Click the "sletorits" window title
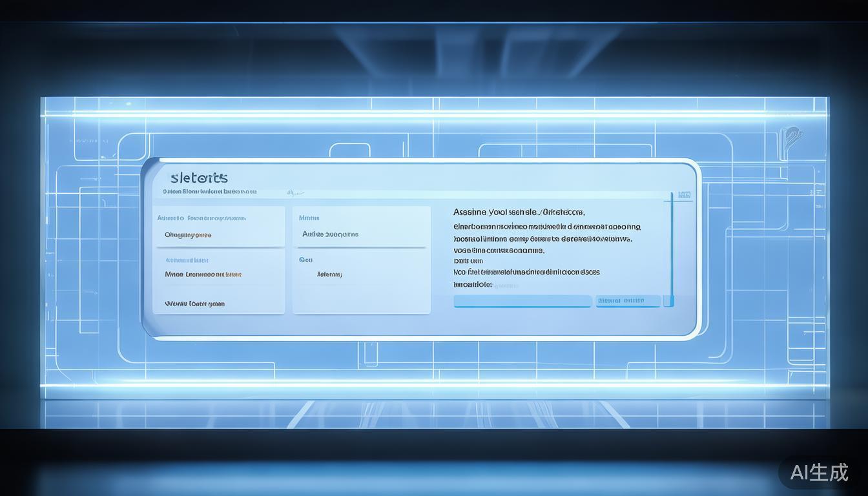868x496 pixels. (200, 178)
